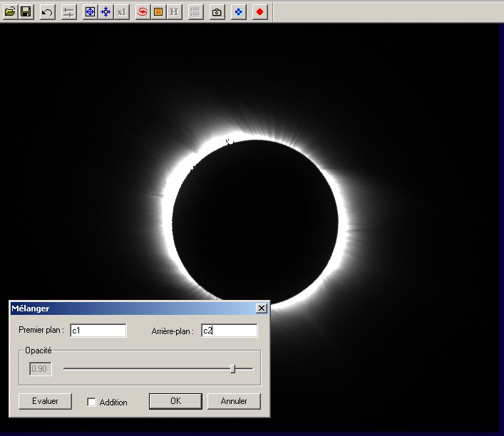Screen dimensions: 504x436
Task: Click the red circle record icon
Action: coord(259,12)
